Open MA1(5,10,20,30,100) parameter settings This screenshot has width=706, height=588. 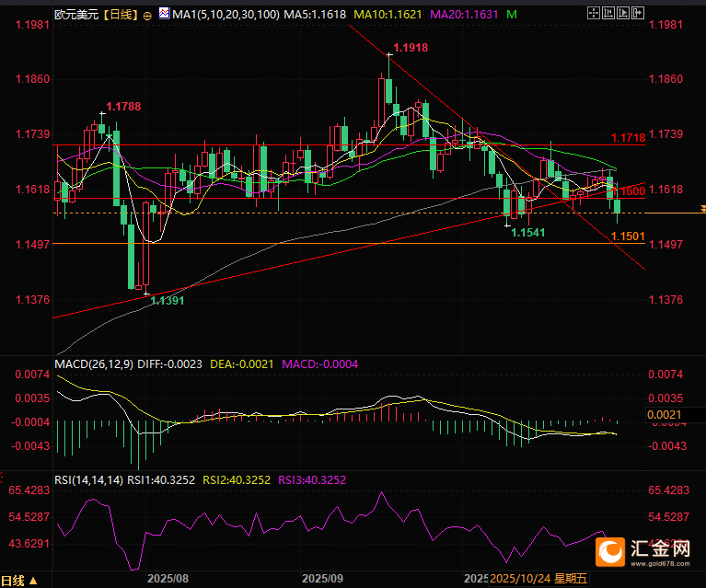224,15
